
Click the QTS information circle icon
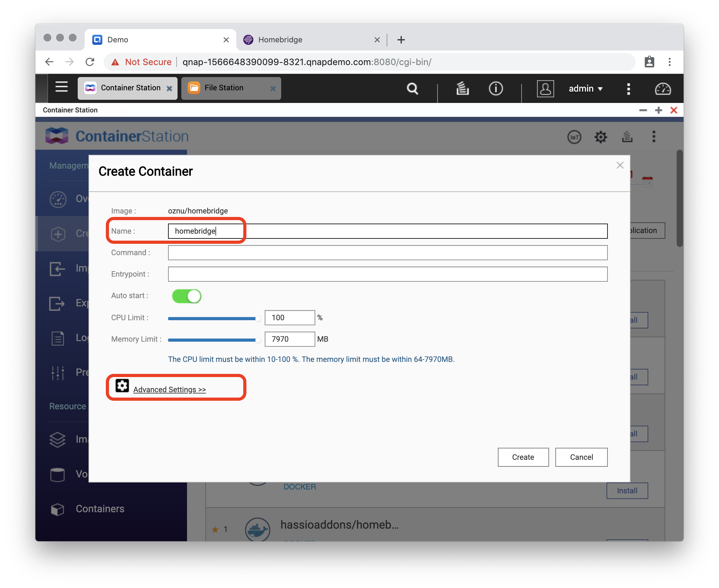495,89
